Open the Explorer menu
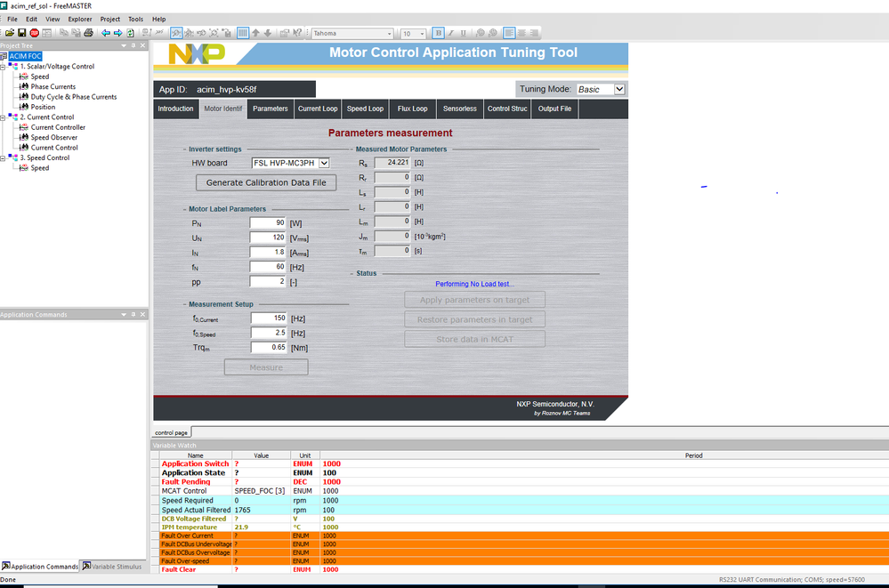Viewport: 889px width, 588px height. (80, 20)
